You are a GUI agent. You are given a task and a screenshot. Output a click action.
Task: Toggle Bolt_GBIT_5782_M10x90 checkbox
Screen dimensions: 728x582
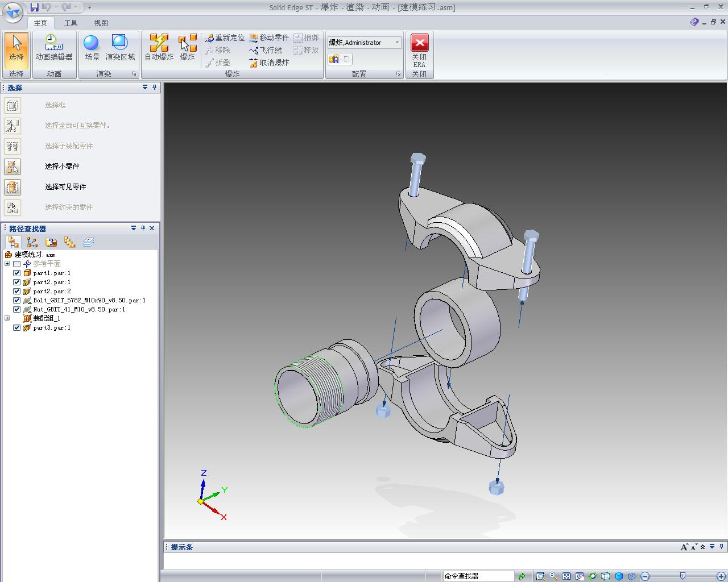click(x=17, y=300)
